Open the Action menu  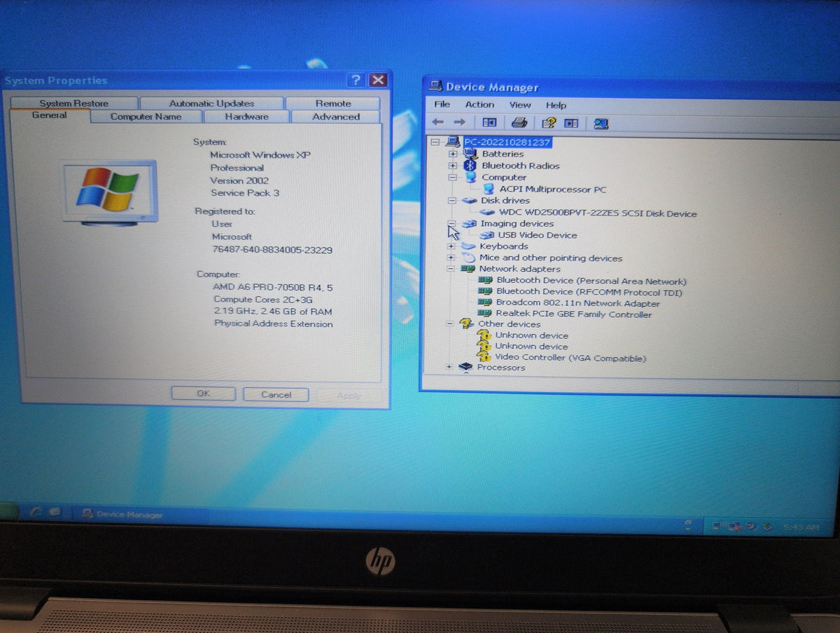coord(479,104)
